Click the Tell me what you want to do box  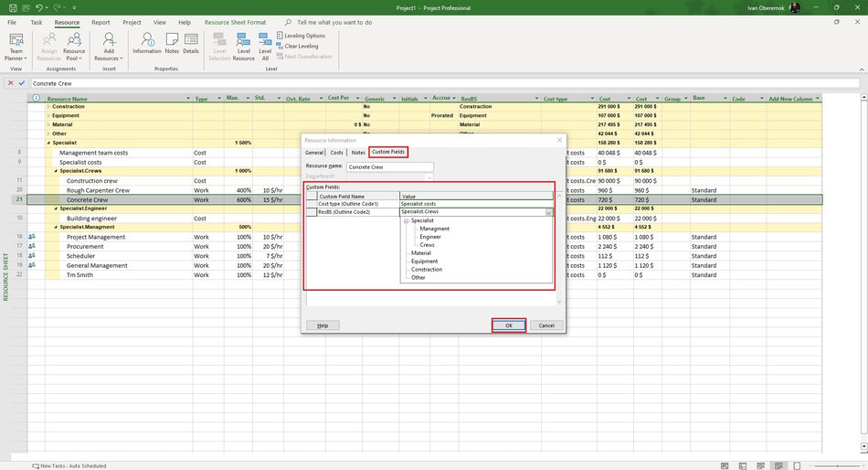click(x=334, y=22)
